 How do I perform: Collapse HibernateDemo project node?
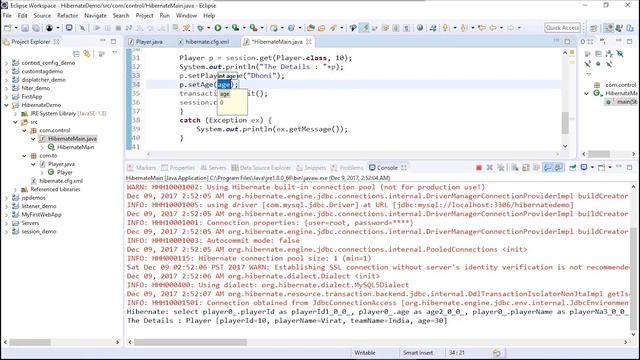point(6,105)
